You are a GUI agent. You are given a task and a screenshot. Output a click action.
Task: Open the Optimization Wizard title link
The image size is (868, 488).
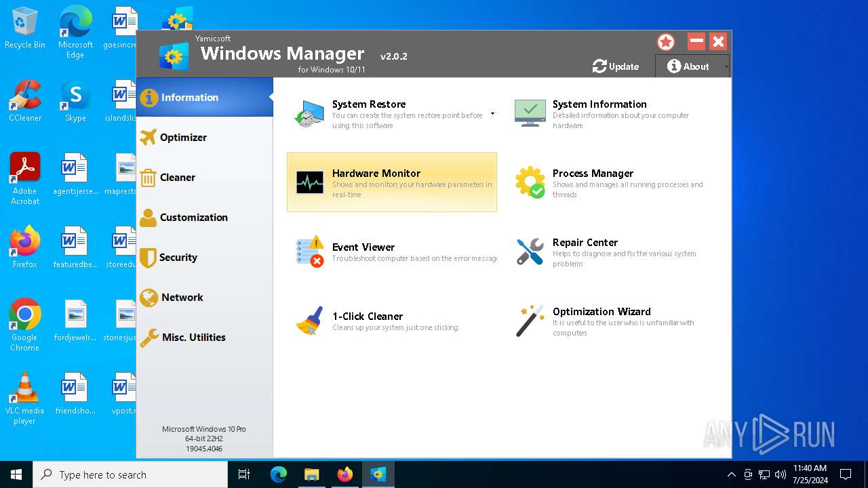point(601,312)
